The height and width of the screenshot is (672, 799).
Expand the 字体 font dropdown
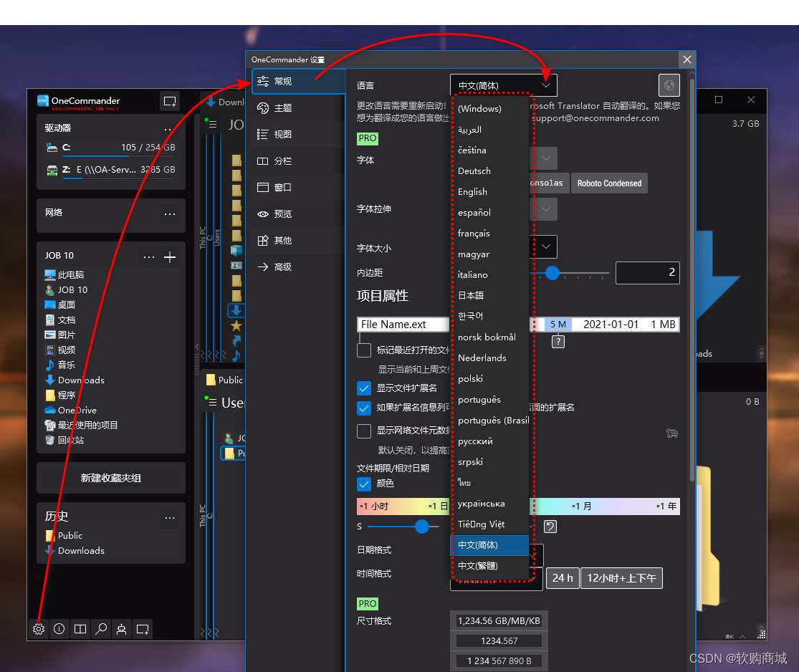point(545,158)
